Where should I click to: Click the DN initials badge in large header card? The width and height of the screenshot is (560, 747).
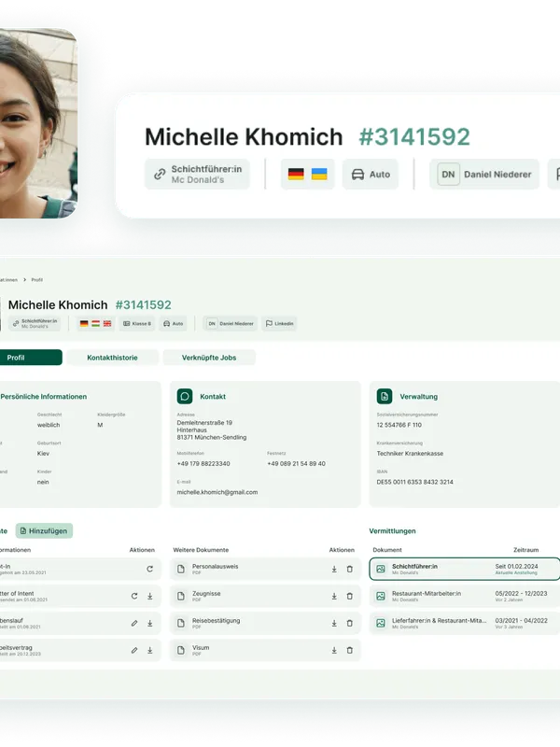pos(448,175)
